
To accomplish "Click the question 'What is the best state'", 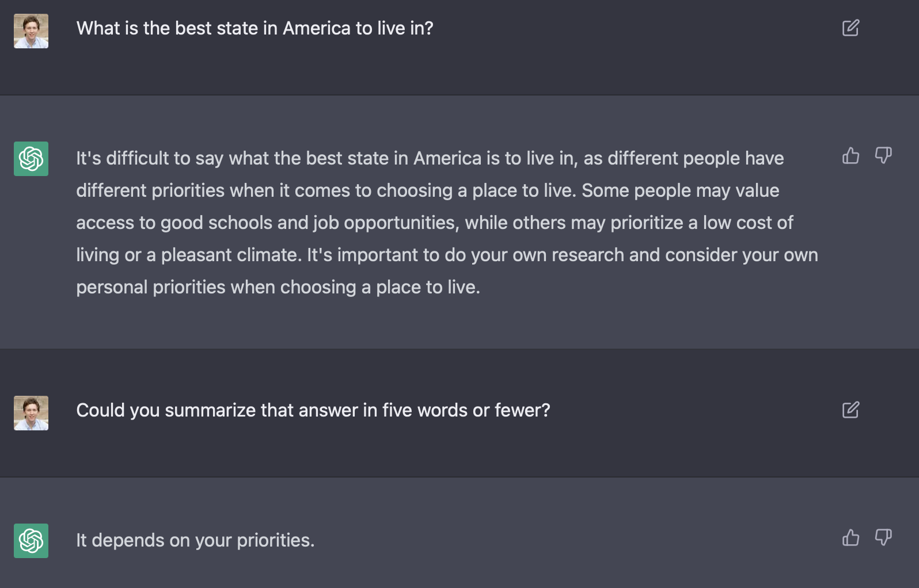I will coord(254,28).
